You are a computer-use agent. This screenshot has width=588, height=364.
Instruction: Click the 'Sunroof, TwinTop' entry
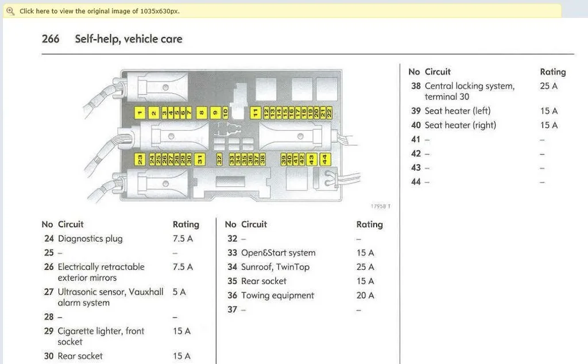click(275, 267)
